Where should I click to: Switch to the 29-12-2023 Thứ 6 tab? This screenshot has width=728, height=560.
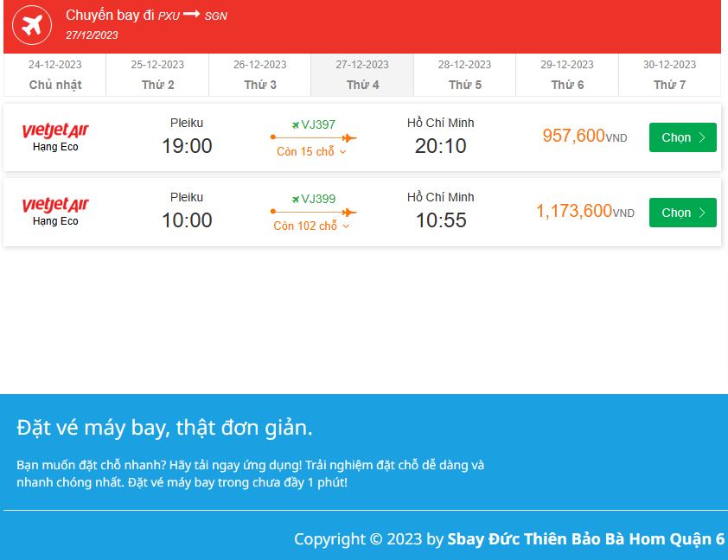567,75
